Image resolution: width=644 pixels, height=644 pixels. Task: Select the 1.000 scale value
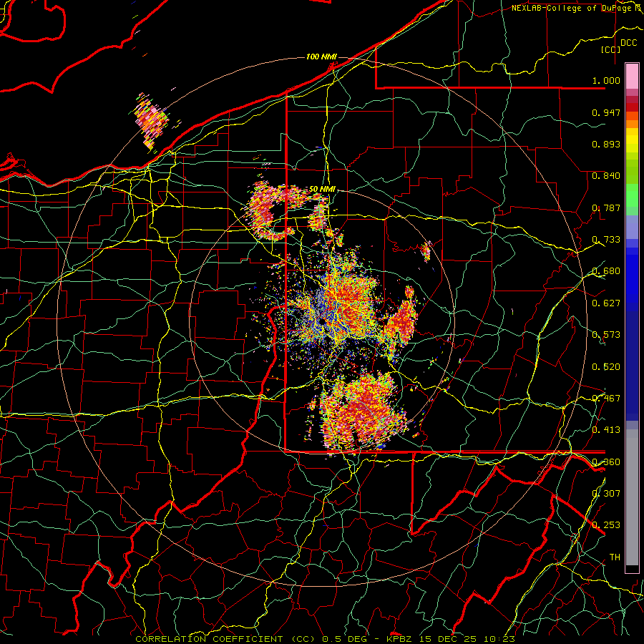606,80
